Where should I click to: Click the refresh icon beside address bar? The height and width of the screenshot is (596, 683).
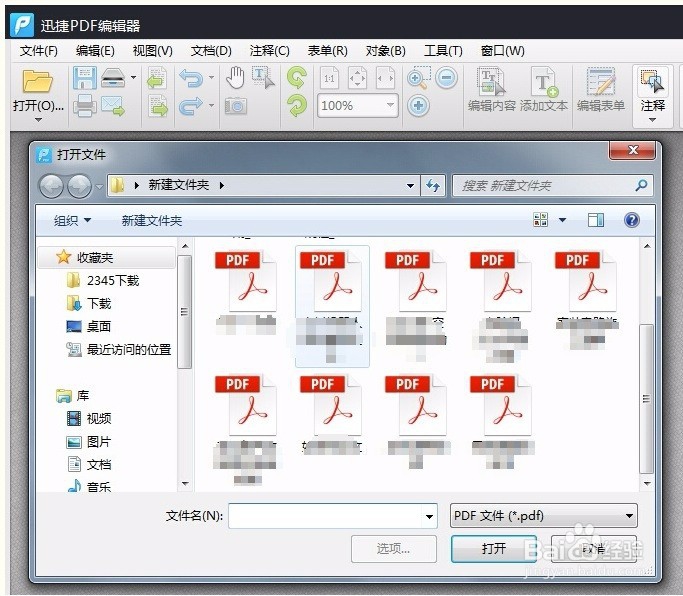pos(433,186)
